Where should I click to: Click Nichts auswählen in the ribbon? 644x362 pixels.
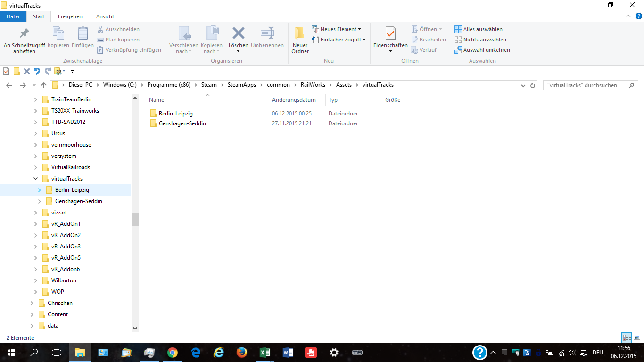(480, 40)
